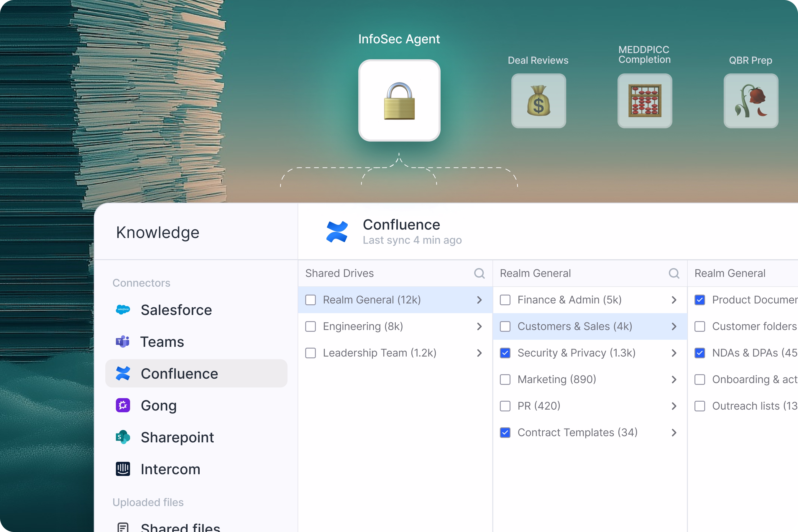Check the Engineering (8k) checkbox
The image size is (798, 532).
pyautogui.click(x=311, y=326)
